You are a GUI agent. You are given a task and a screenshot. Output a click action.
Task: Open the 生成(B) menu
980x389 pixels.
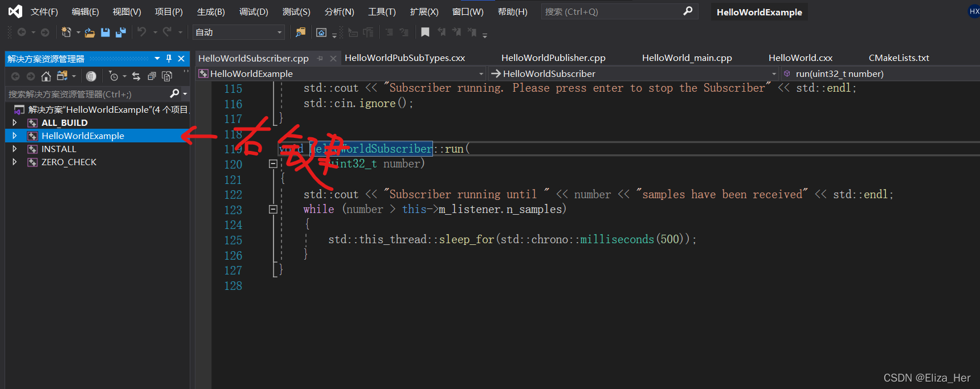coord(211,11)
